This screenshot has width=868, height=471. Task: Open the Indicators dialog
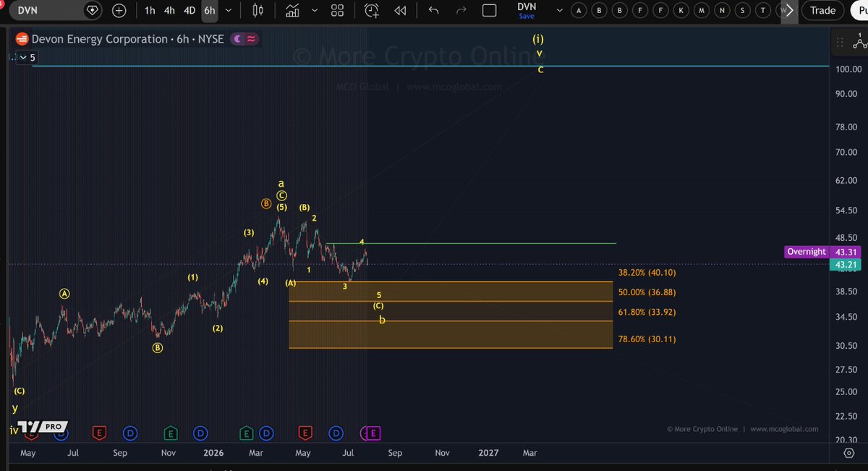pos(293,10)
